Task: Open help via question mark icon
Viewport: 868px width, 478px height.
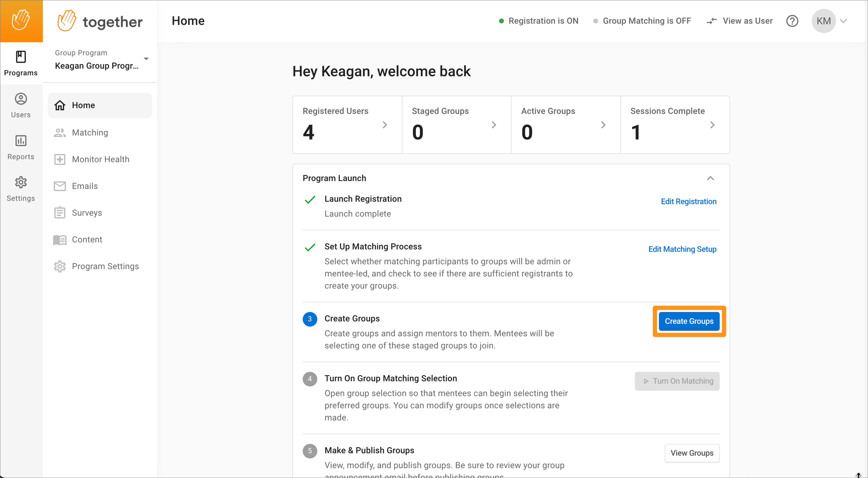Action: [x=792, y=21]
